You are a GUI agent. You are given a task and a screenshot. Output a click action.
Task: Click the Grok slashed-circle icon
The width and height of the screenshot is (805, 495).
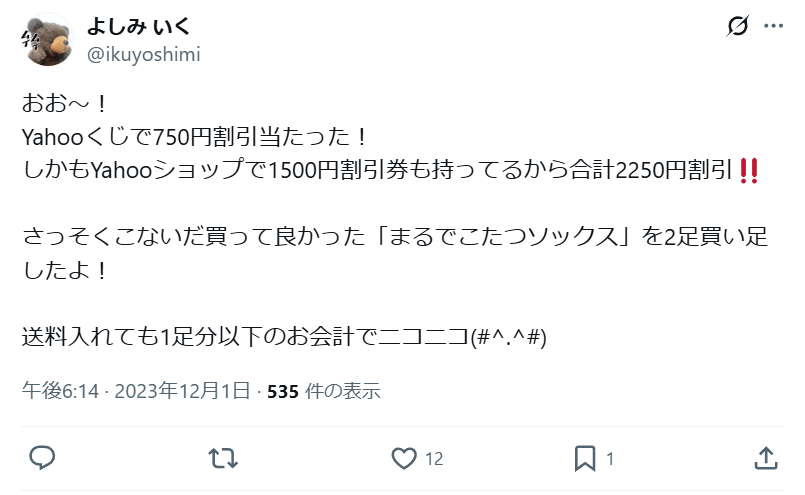(738, 26)
